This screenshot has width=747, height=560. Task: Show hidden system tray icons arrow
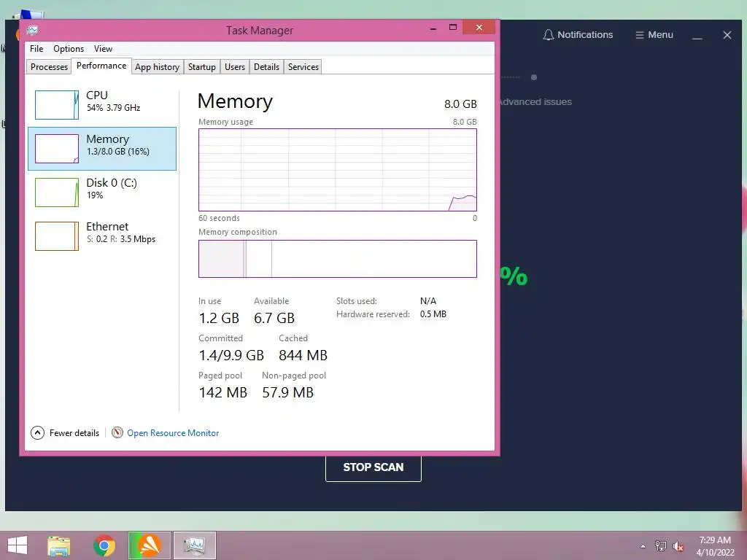[x=643, y=546]
